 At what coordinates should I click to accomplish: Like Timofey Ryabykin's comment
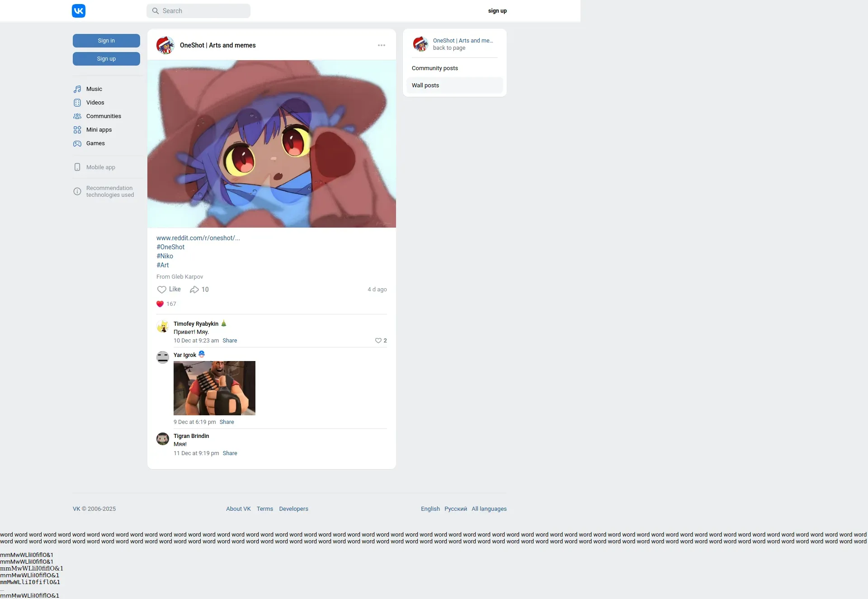(x=378, y=341)
